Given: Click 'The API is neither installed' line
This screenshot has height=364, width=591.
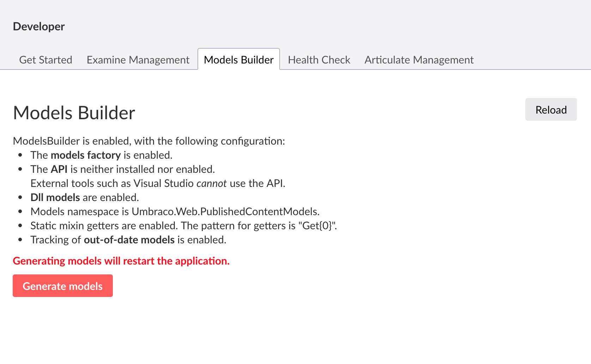Looking at the screenshot, I should tap(123, 169).
